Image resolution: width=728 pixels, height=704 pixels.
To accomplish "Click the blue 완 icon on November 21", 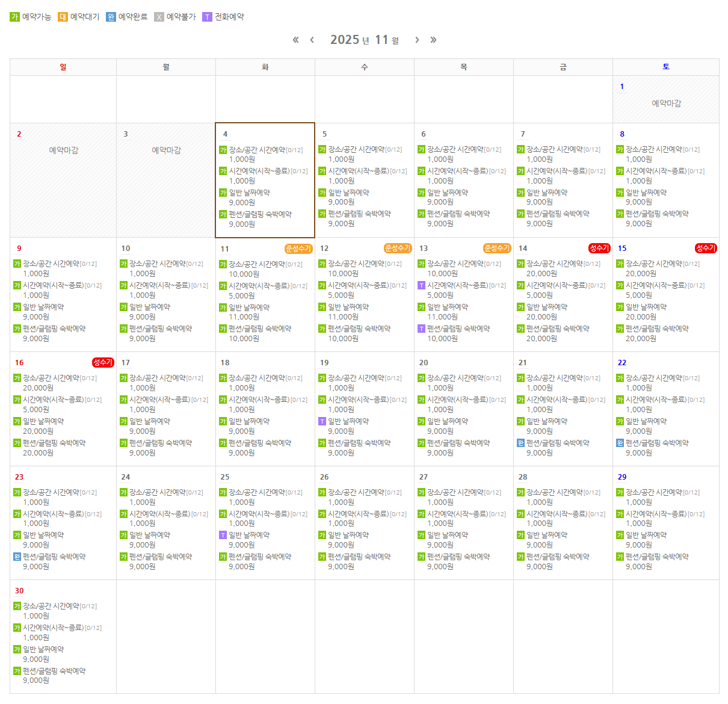I will pyautogui.click(x=520, y=443).
